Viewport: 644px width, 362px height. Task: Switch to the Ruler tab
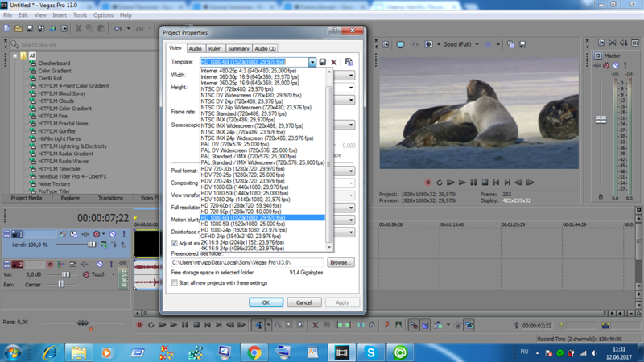pos(214,48)
